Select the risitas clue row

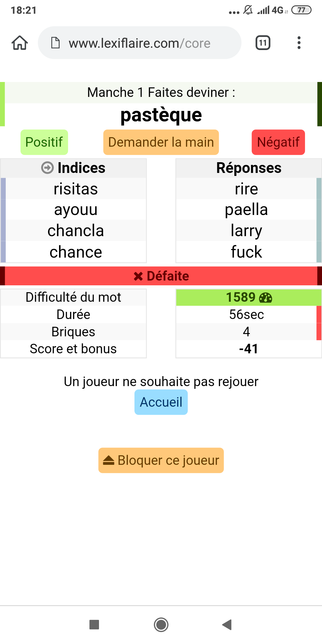tap(76, 189)
